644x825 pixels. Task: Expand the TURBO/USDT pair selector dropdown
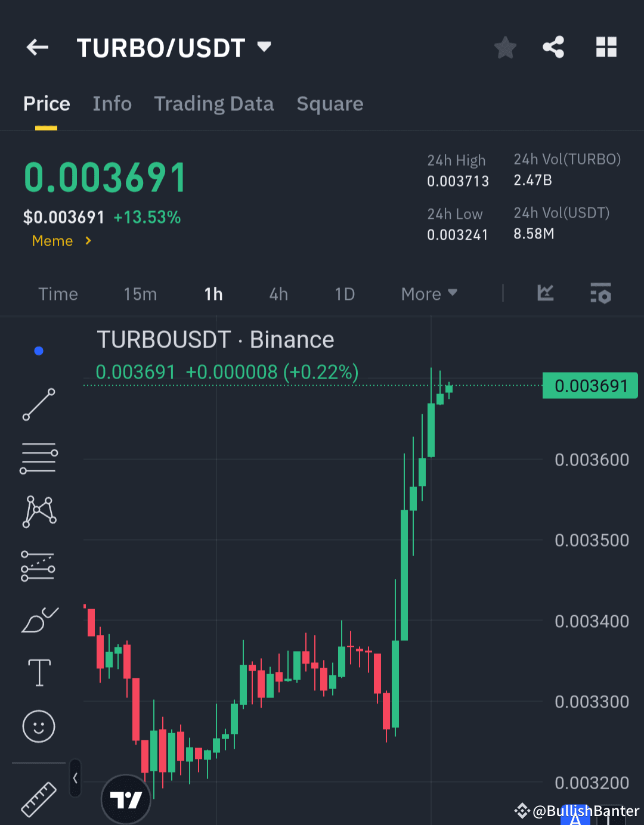tap(264, 47)
